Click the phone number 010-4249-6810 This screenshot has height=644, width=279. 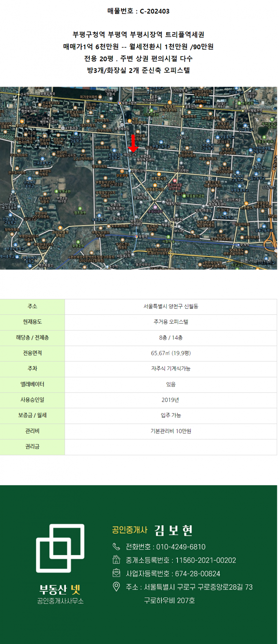click(181, 547)
